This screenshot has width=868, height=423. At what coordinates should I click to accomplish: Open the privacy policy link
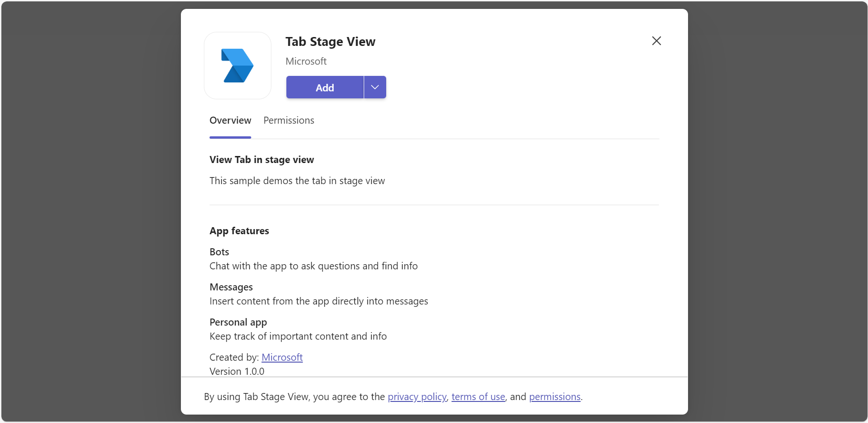417,397
